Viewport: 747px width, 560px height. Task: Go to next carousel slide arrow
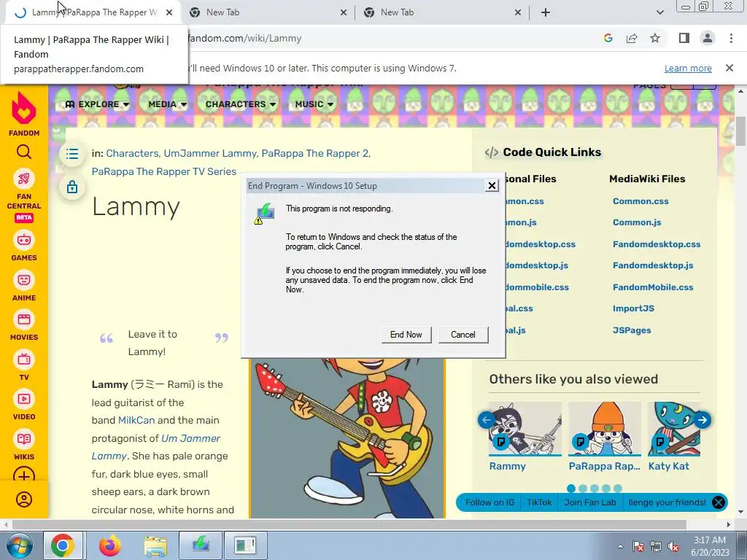click(703, 420)
